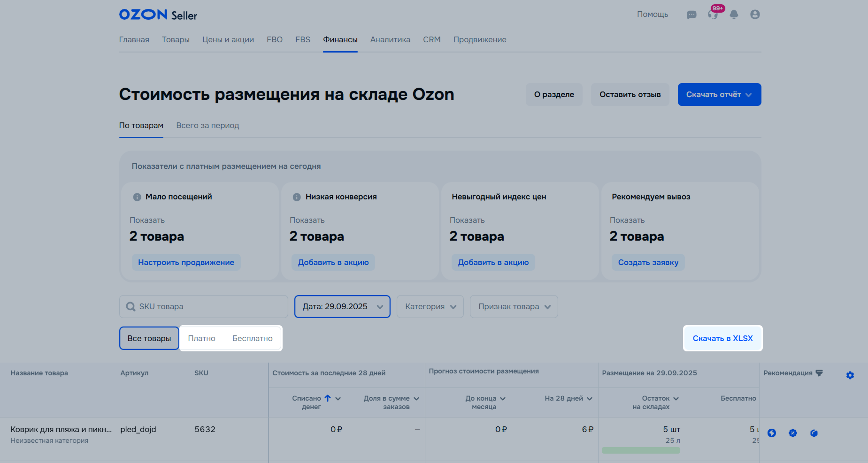Expand the Признак товара dropdown

514,306
